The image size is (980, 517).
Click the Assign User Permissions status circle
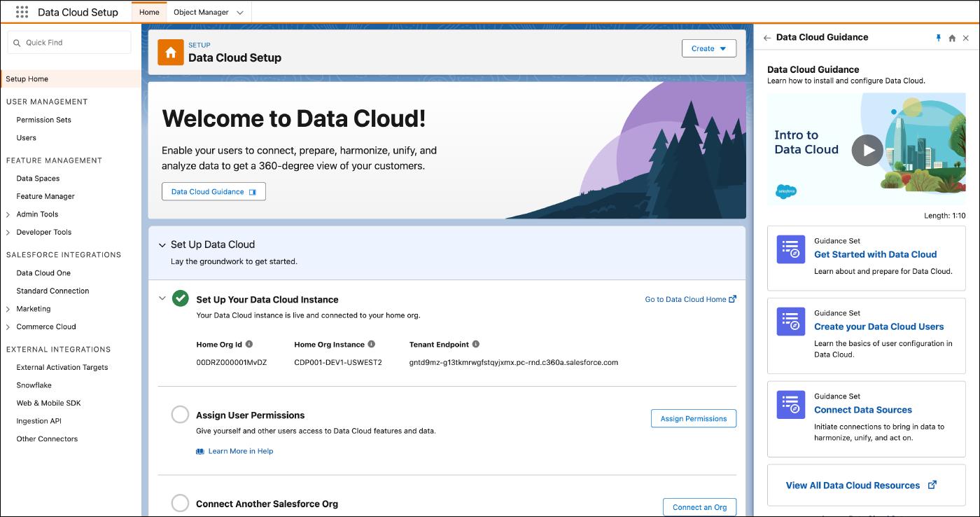180,415
